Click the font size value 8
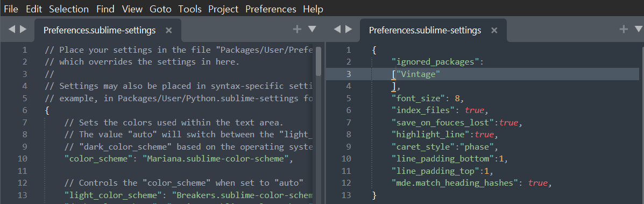644x204 pixels. [x=457, y=99]
